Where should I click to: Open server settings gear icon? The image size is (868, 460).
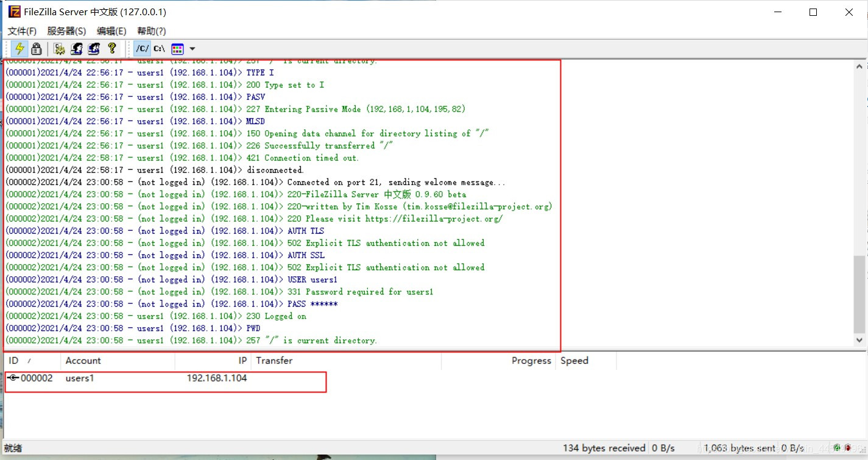pos(59,49)
